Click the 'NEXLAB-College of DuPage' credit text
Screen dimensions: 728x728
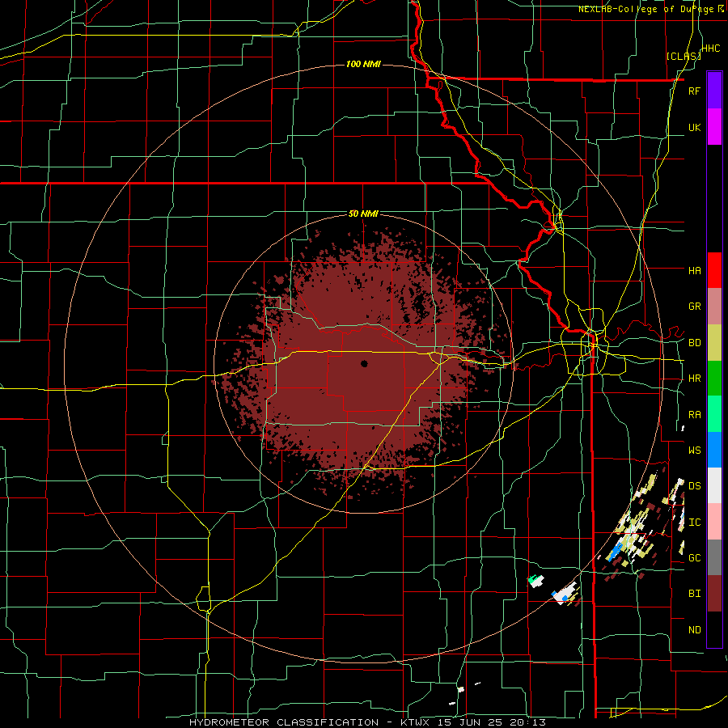(645, 9)
